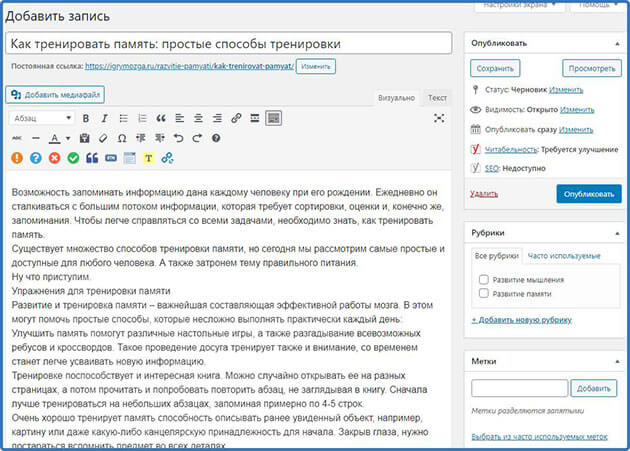
Task: Check the Развитие памяти category
Action: 484,293
